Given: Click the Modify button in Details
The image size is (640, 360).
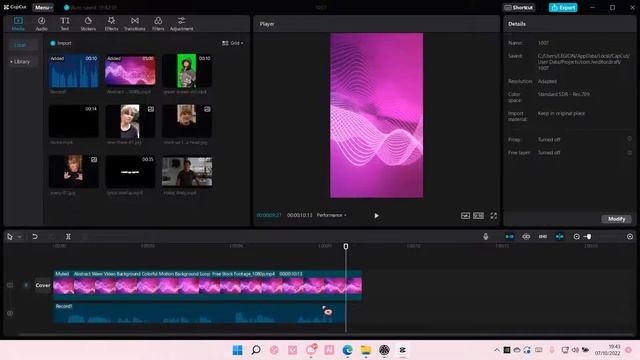Looking at the screenshot, I should [x=616, y=219].
